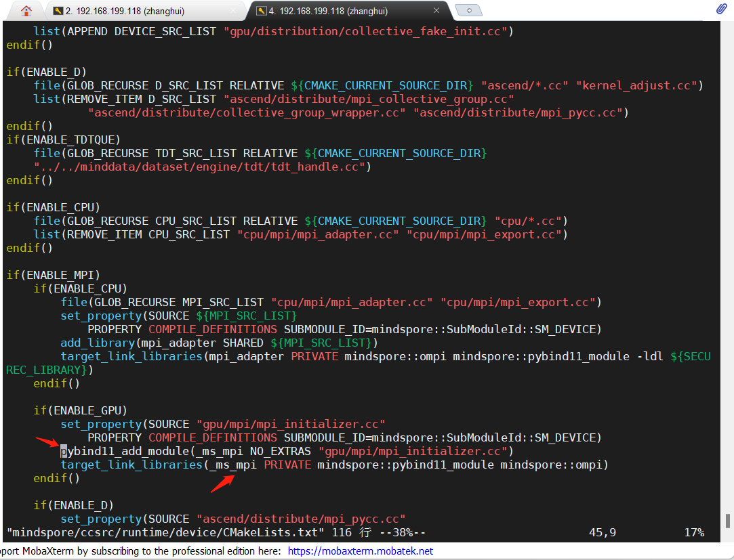Viewport: 734px width, 560px height.
Task: Click the string "../../minddata/dataset/engine/tdt/tdt_handle.cc"
Action: click(x=199, y=167)
